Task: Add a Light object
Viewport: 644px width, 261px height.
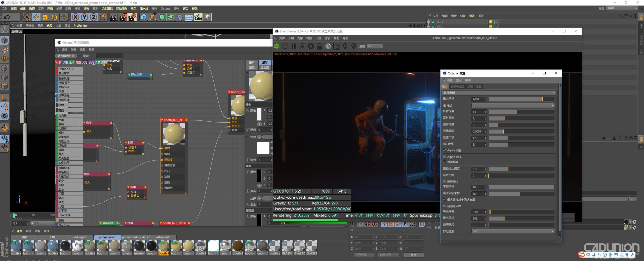Action: [207, 17]
